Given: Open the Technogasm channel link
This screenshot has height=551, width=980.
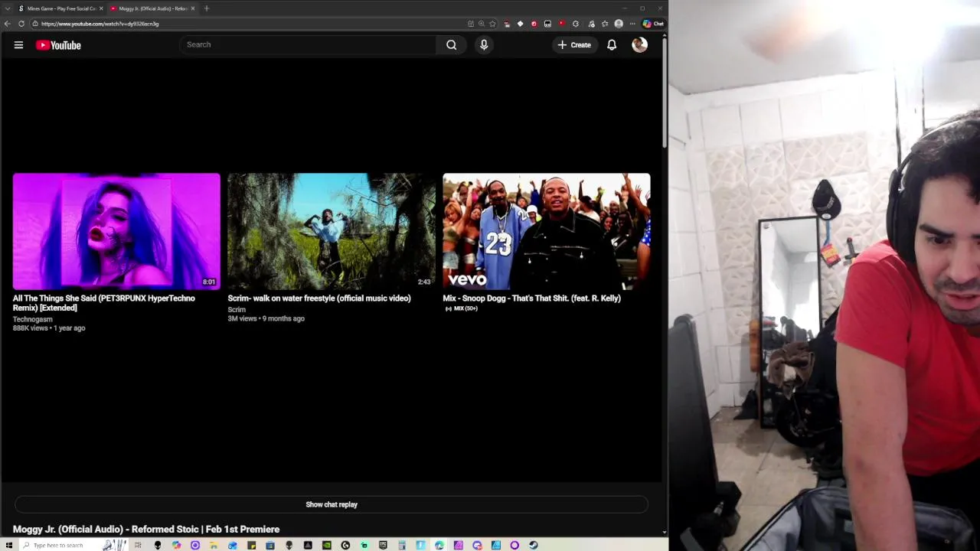Looking at the screenshot, I should [33, 319].
